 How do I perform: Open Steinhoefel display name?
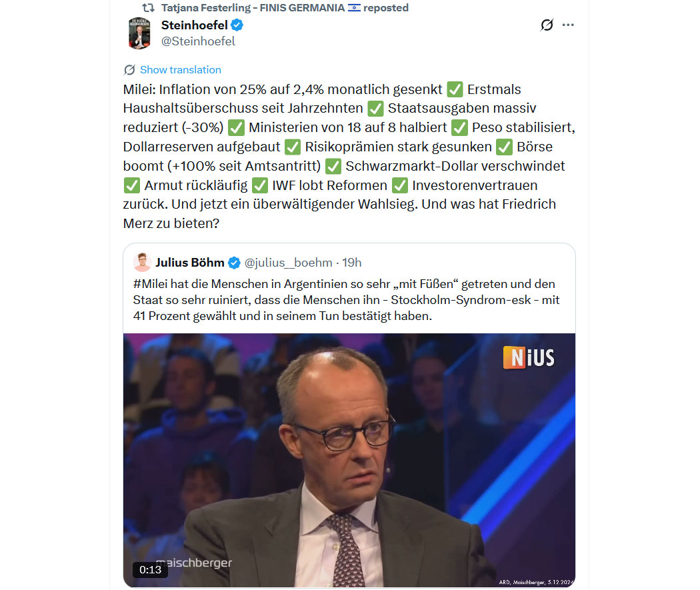(194, 25)
